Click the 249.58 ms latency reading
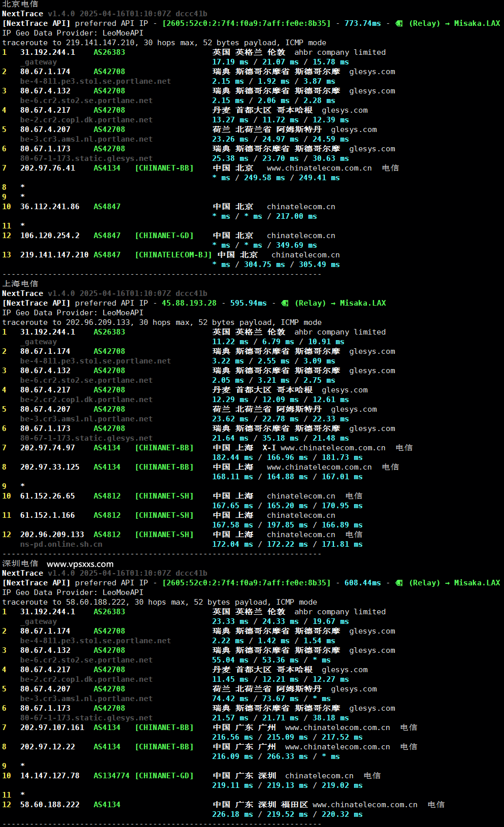 pos(264,178)
